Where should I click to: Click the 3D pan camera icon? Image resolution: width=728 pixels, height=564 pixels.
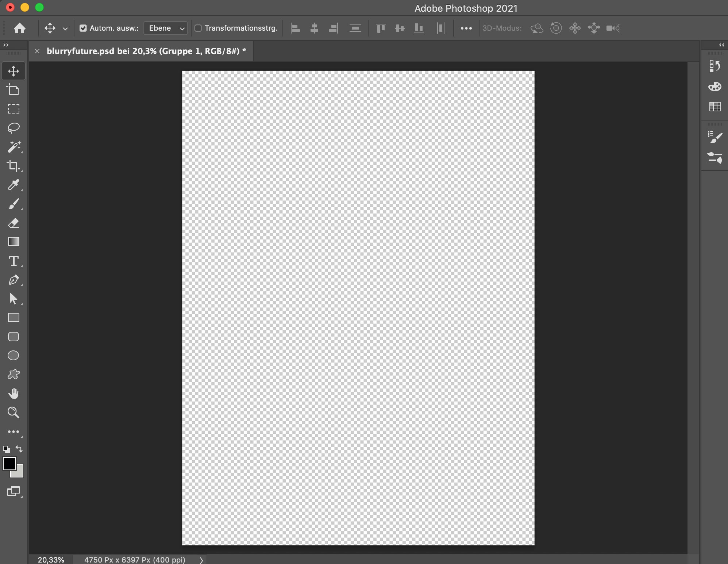pos(575,28)
